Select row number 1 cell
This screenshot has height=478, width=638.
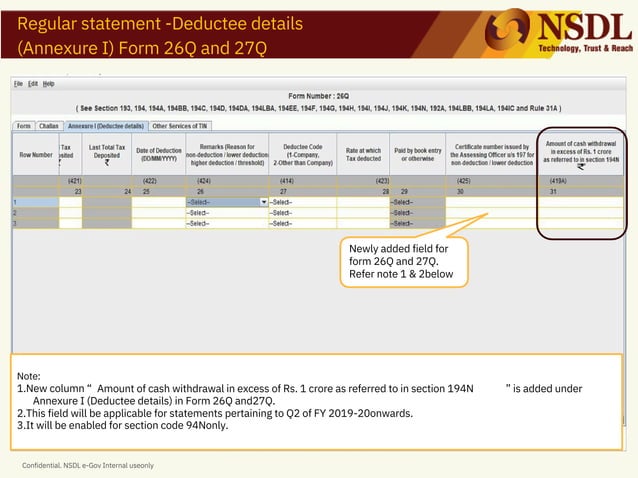tap(36, 202)
